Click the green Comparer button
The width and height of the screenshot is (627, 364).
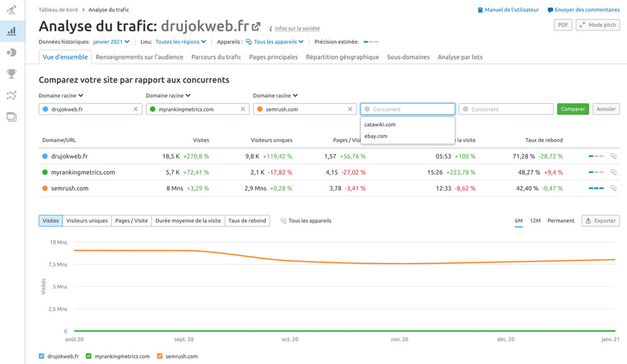coord(572,109)
